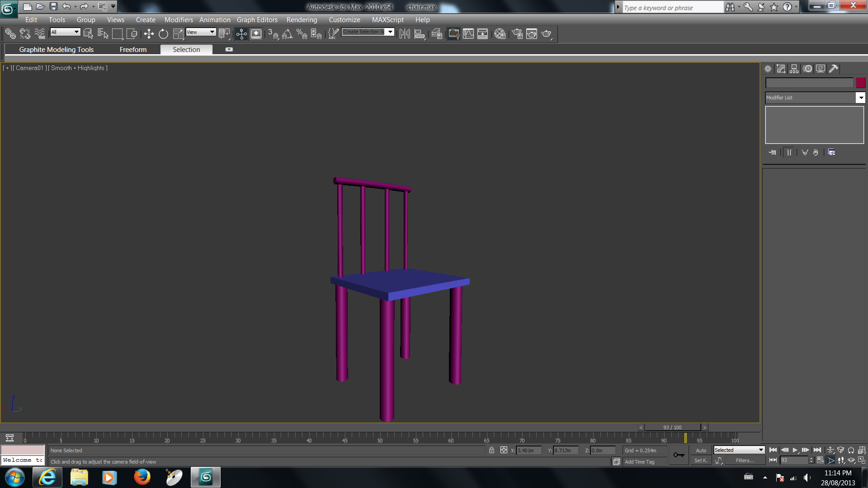868x488 pixels.
Task: Open the Mirror tool
Action: tap(405, 34)
